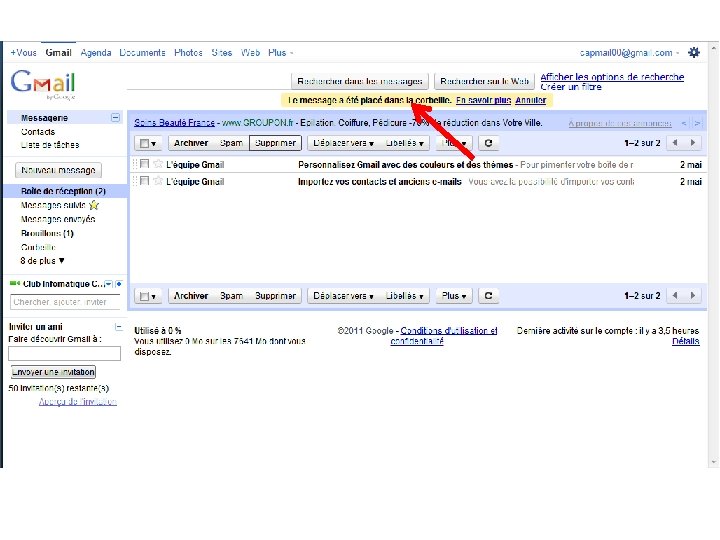720x540 pixels.
Task: Open Liste de tâches in sidebar
Action: click(x=50, y=145)
